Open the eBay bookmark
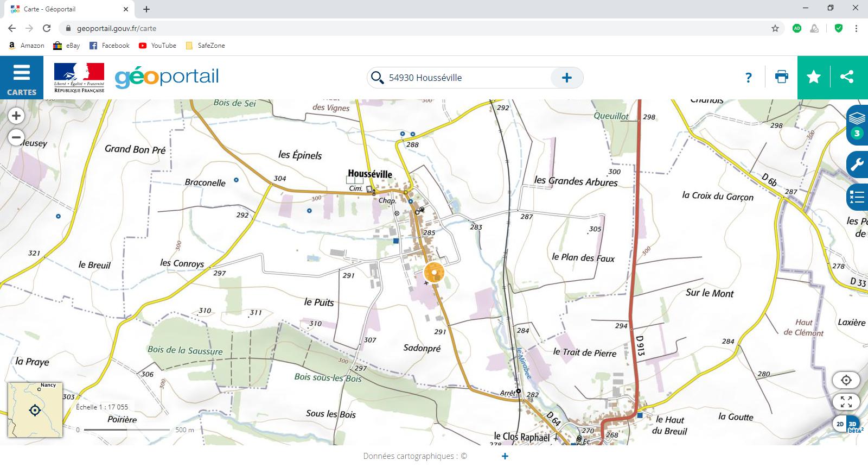868x467 pixels. pos(67,46)
